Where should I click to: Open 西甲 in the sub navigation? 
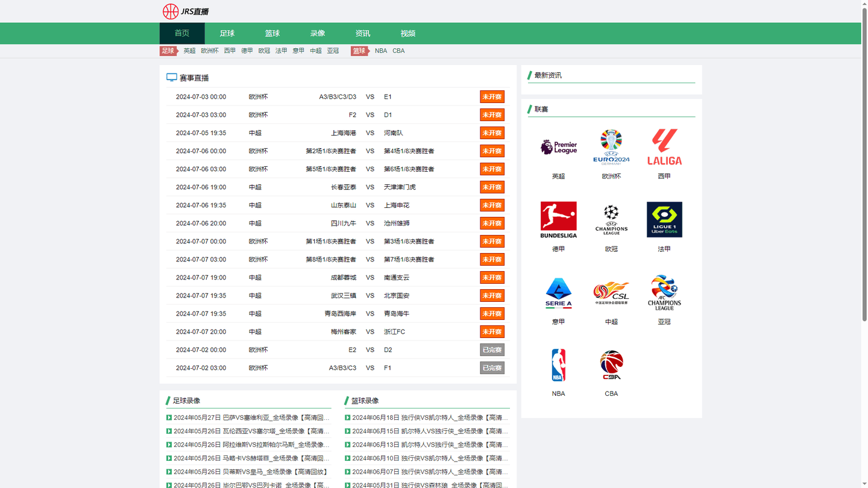(230, 51)
